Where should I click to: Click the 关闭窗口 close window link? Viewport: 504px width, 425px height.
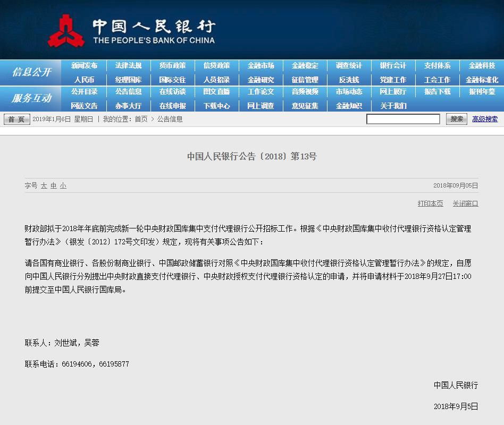pos(465,203)
